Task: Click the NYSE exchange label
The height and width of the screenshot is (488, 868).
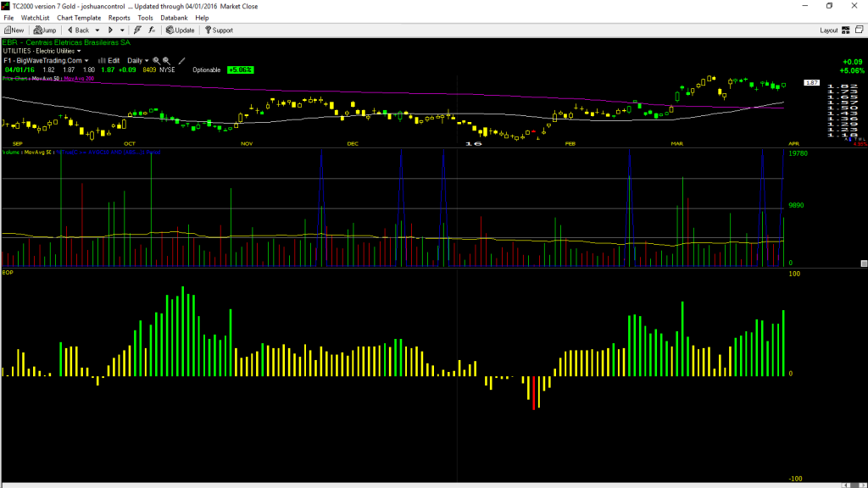Action: [x=167, y=69]
